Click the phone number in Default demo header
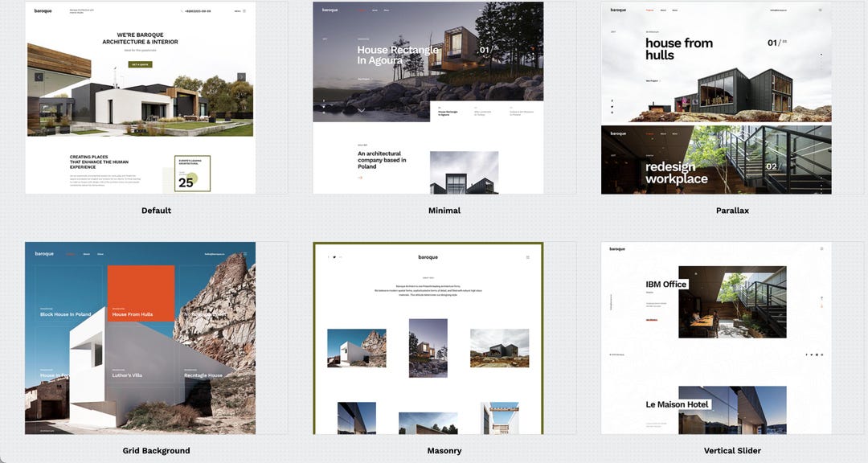Image resolution: width=868 pixels, height=463 pixels. coord(197,11)
